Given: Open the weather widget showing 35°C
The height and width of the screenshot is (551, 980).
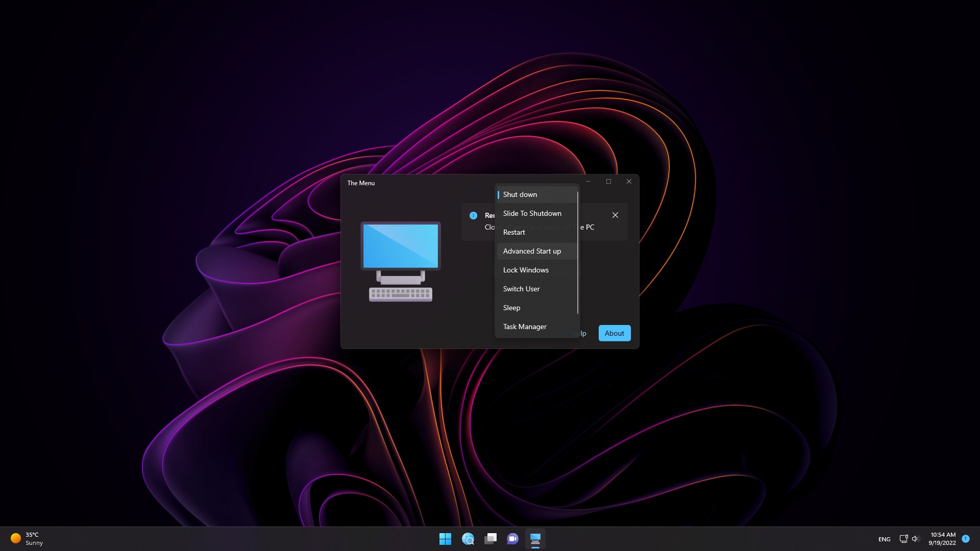Looking at the screenshot, I should point(27,539).
